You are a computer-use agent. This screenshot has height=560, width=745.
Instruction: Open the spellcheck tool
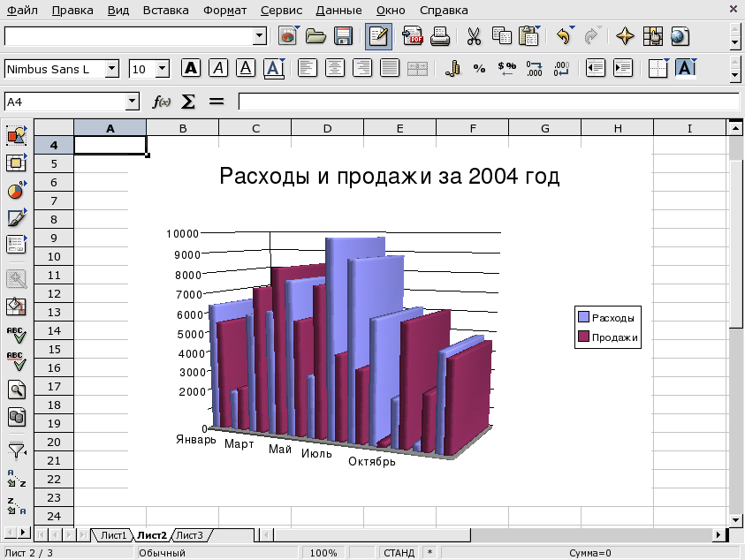coord(15,336)
